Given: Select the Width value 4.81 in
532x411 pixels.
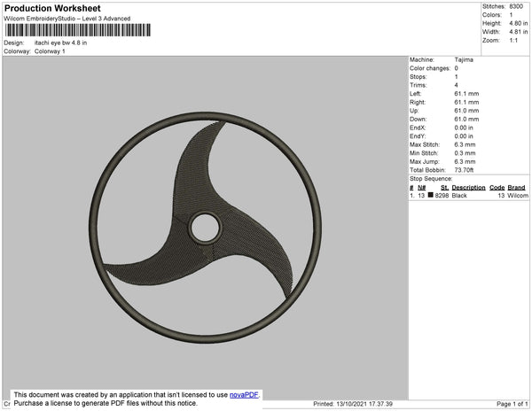Looking at the screenshot, I should click(x=519, y=32).
